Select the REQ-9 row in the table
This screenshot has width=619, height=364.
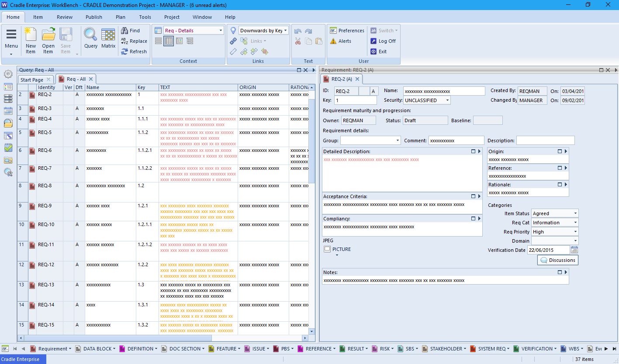[163, 212]
